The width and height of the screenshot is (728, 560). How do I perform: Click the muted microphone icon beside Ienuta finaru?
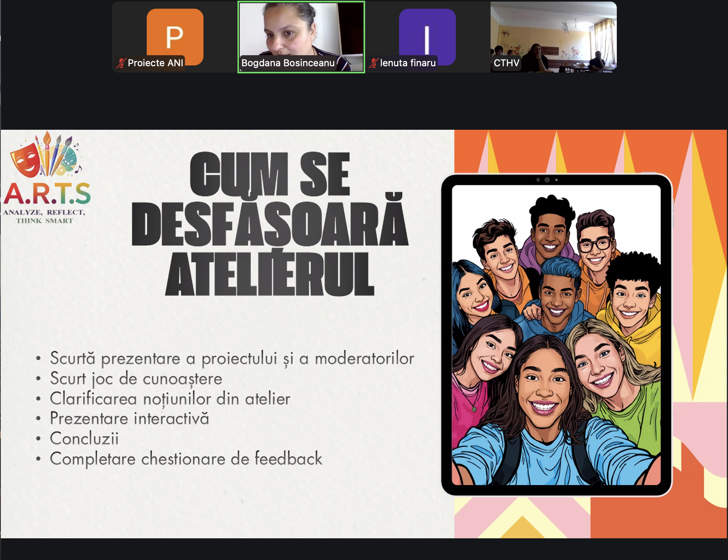point(373,63)
